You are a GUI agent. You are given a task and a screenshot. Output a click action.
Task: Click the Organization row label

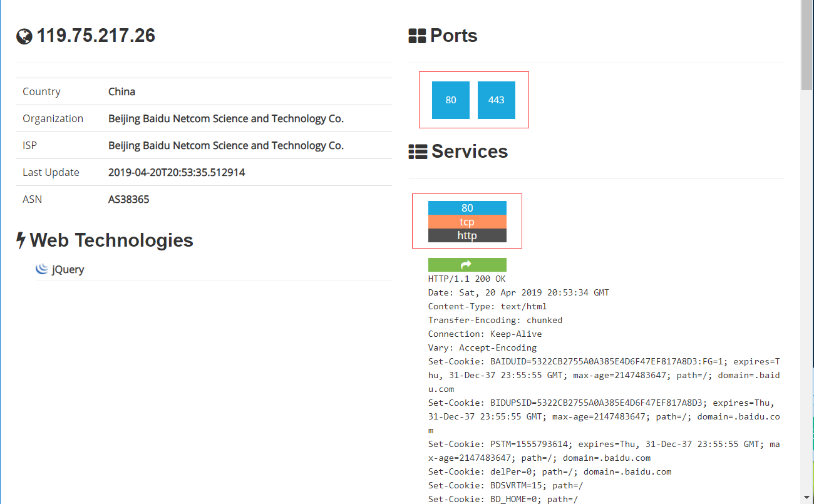point(53,118)
